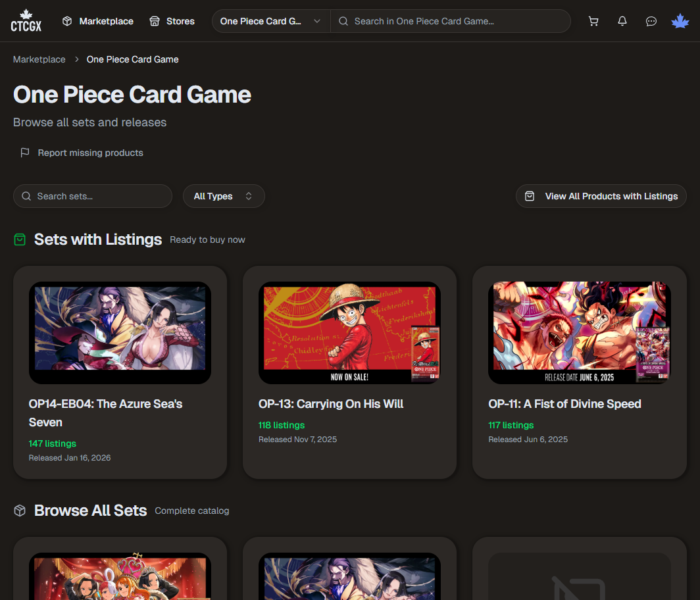Open the All Types filter dropdown
The width and height of the screenshot is (700, 600).
point(224,196)
